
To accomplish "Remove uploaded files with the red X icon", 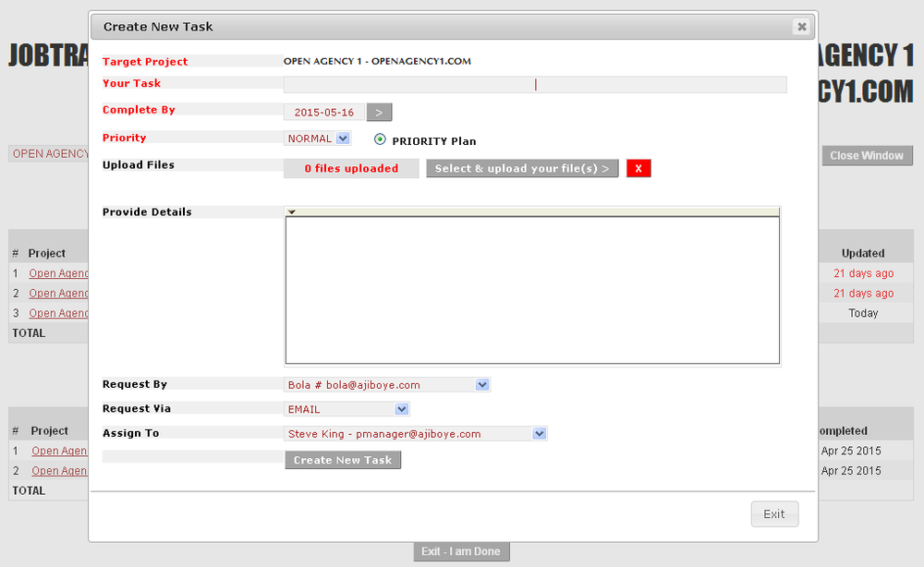I will 638,168.
